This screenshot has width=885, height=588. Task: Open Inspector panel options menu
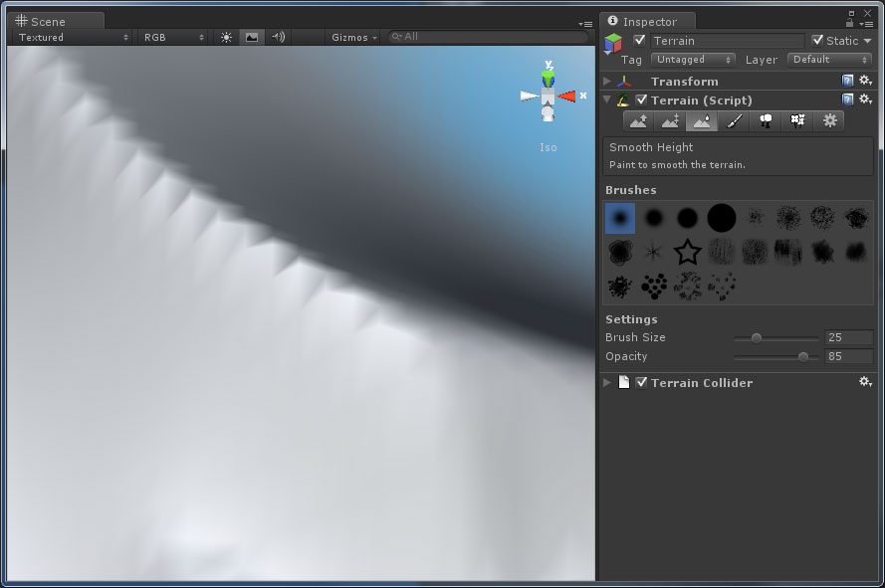point(866,24)
